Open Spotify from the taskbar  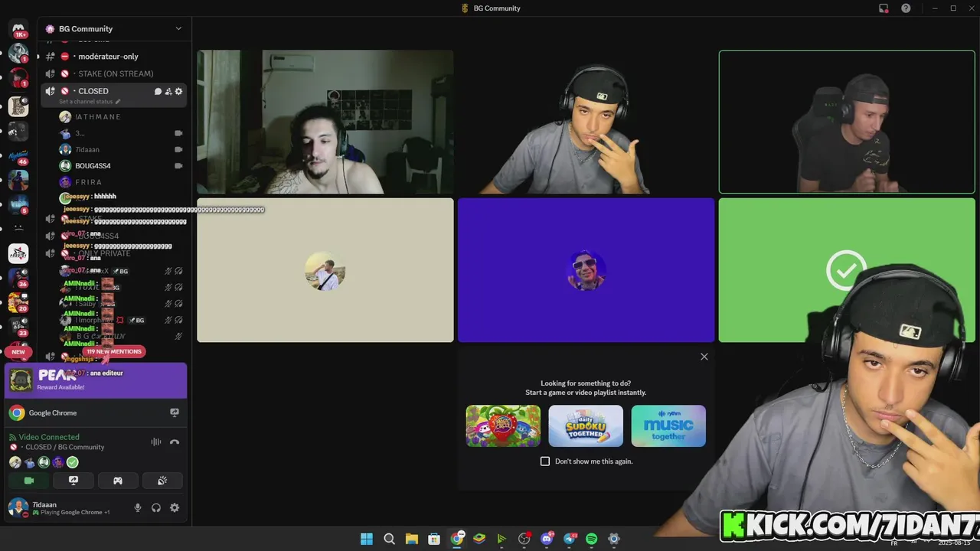point(591,539)
